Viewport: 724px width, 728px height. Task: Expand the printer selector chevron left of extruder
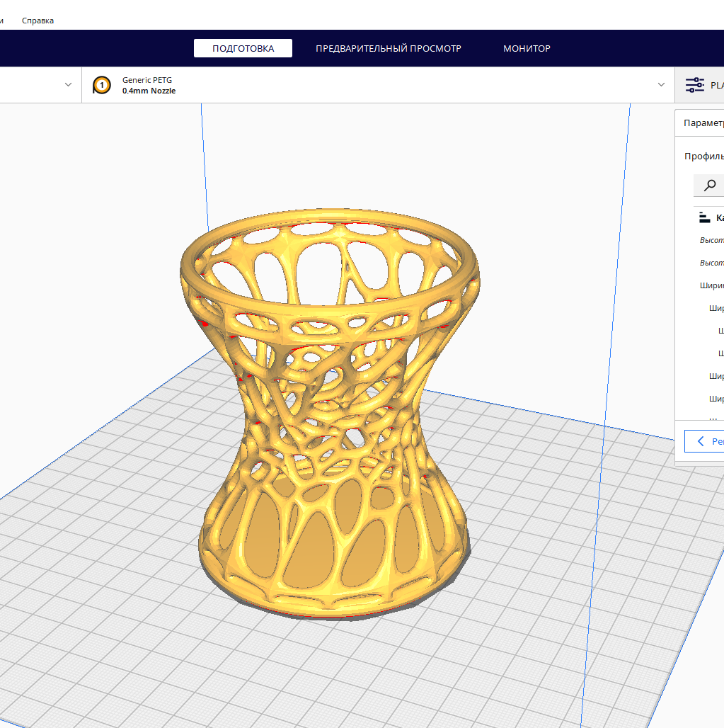(x=68, y=85)
